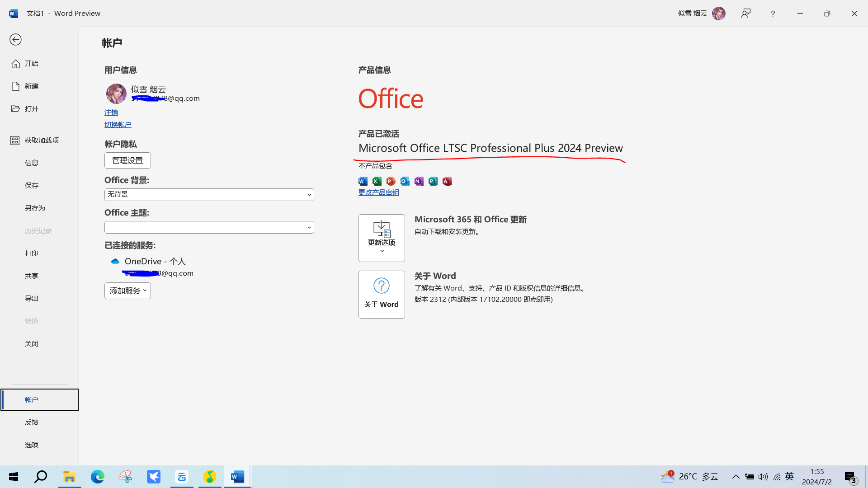Click the PowerPoint product icon

391,181
